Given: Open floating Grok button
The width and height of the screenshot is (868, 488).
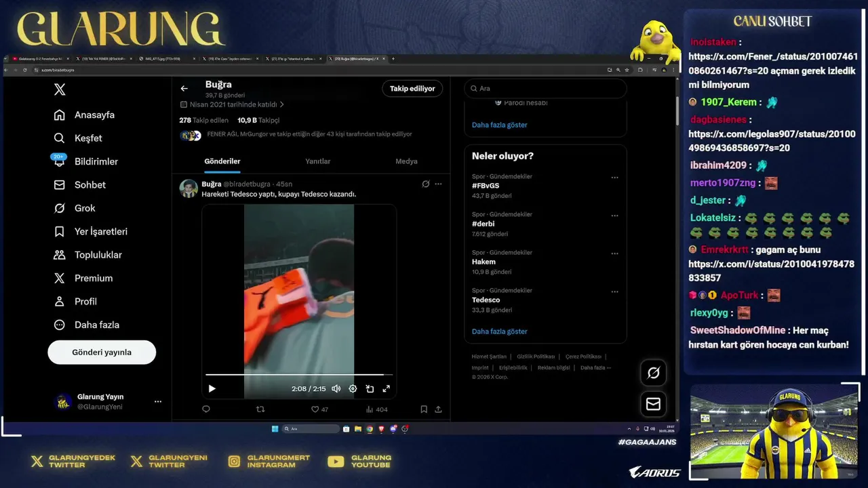Looking at the screenshot, I should pos(653,373).
